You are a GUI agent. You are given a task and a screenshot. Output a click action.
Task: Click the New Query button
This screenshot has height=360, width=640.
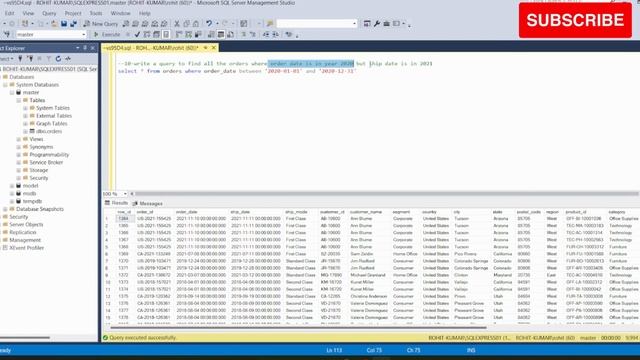tap(101, 24)
